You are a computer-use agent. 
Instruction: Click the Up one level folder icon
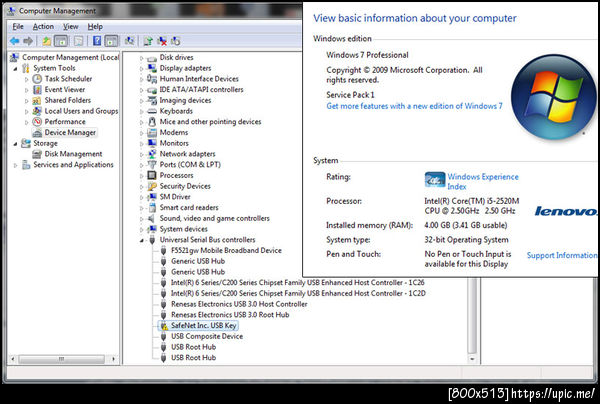coord(47,41)
